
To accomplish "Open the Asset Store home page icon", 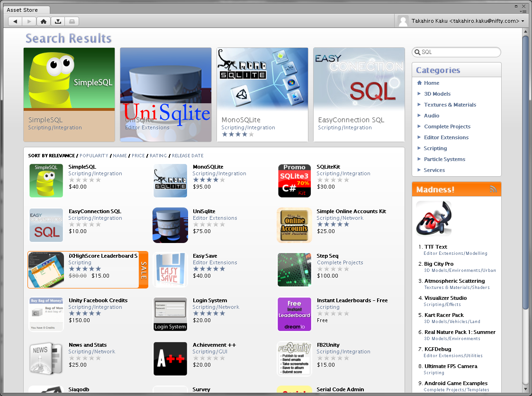I will click(44, 21).
